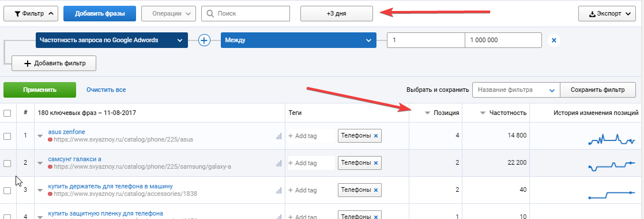Screen dimensions: 644x219
Task: Toggle the select-all checkbox in header
Action: point(7,113)
